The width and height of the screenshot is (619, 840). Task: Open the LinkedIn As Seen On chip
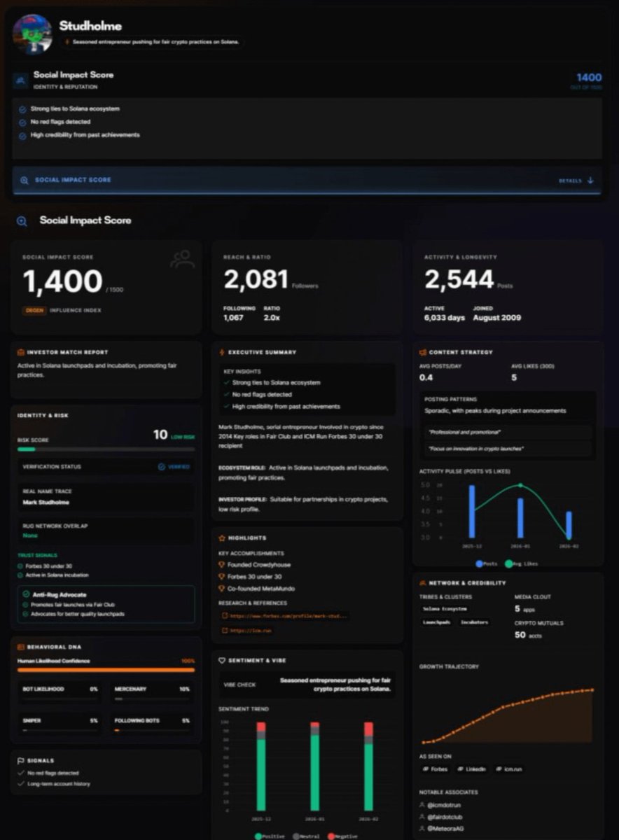471,769
